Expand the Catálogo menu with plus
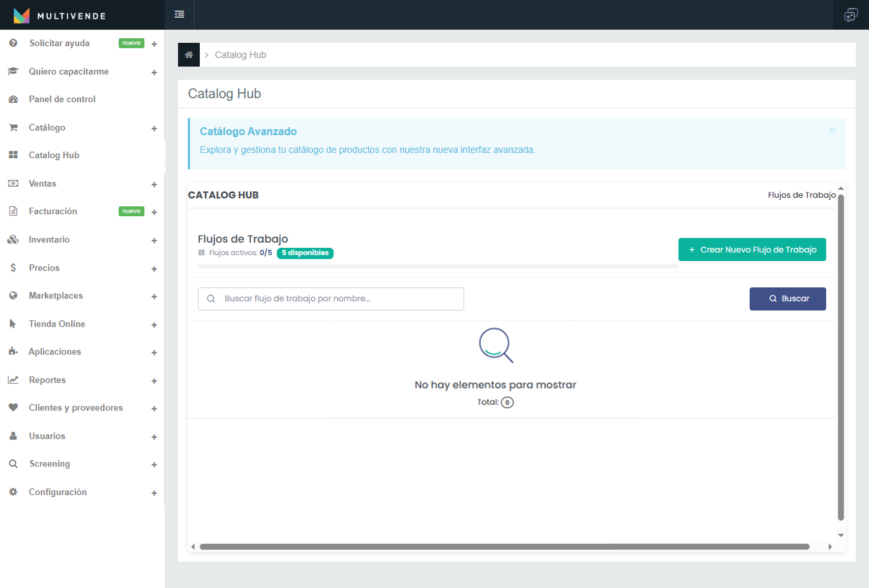The height and width of the screenshot is (588, 869). (x=154, y=129)
